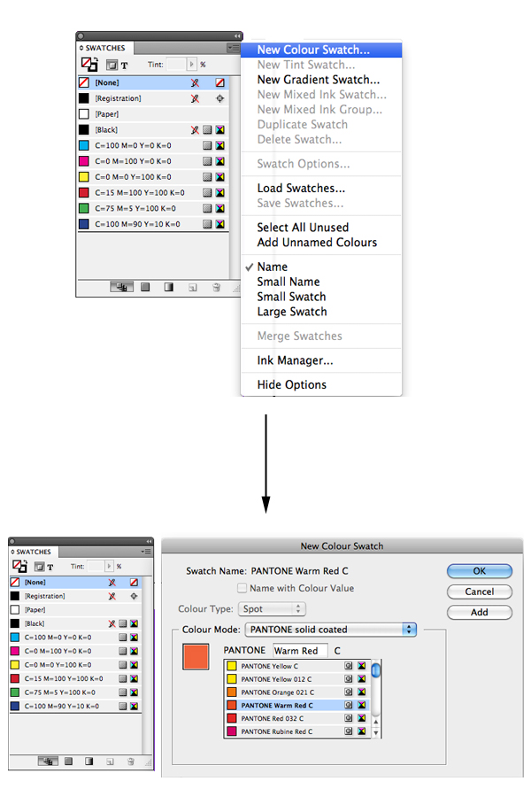Click fill/stroke icon in upper Swatches panel
Image resolution: width=531 pixels, height=812 pixels.
tap(89, 65)
